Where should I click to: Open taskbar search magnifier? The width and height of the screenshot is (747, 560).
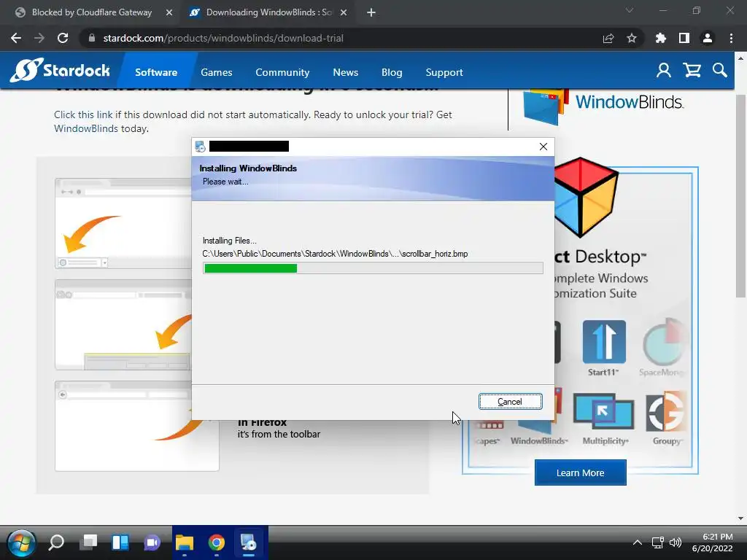tap(56, 542)
